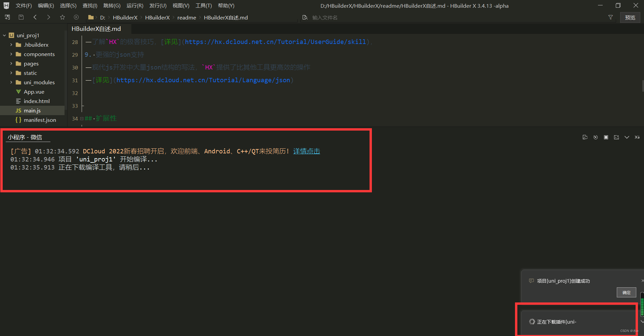Screen dimensions: 644x336
Task: Click the console recompile refresh icon
Action: point(585,137)
